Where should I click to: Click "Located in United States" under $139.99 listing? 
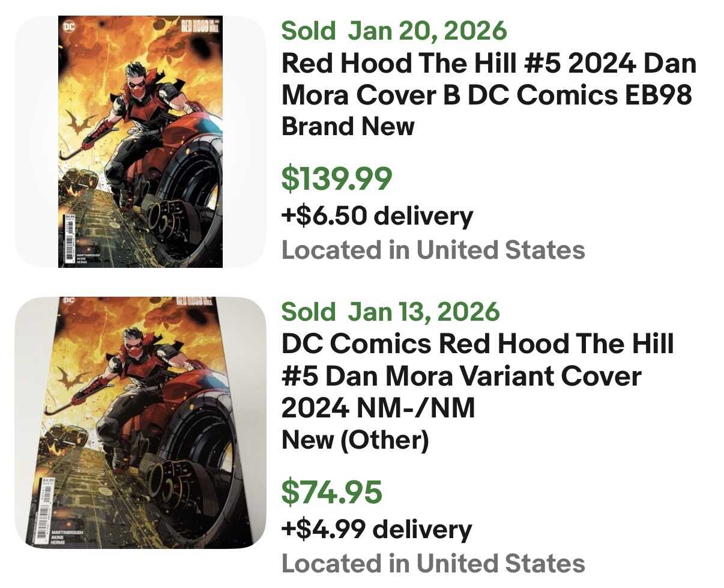tap(433, 250)
